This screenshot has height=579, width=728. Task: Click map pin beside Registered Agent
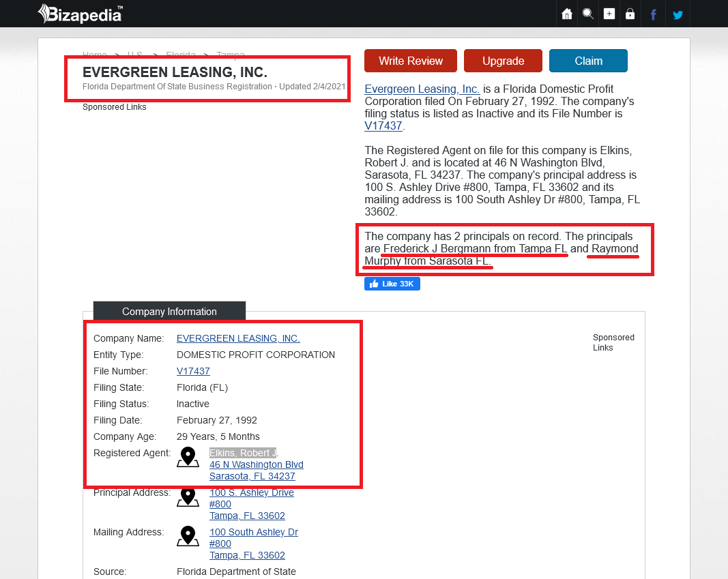pos(188,457)
